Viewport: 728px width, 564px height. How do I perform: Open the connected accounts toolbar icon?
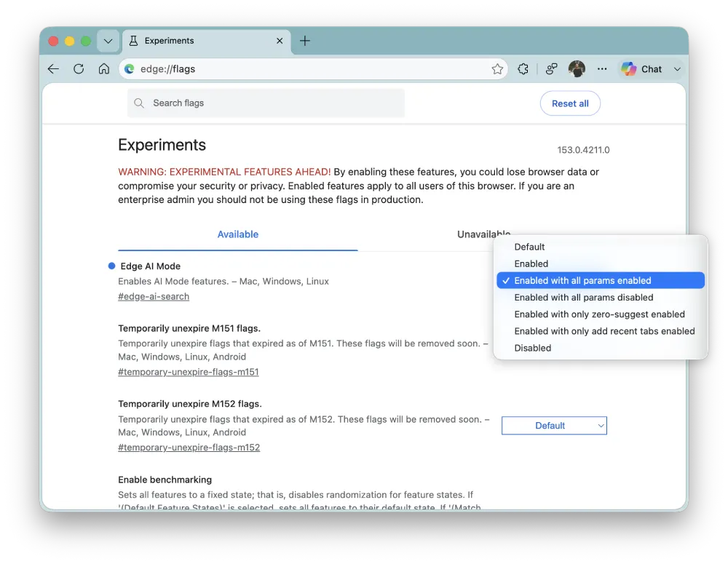tap(551, 69)
